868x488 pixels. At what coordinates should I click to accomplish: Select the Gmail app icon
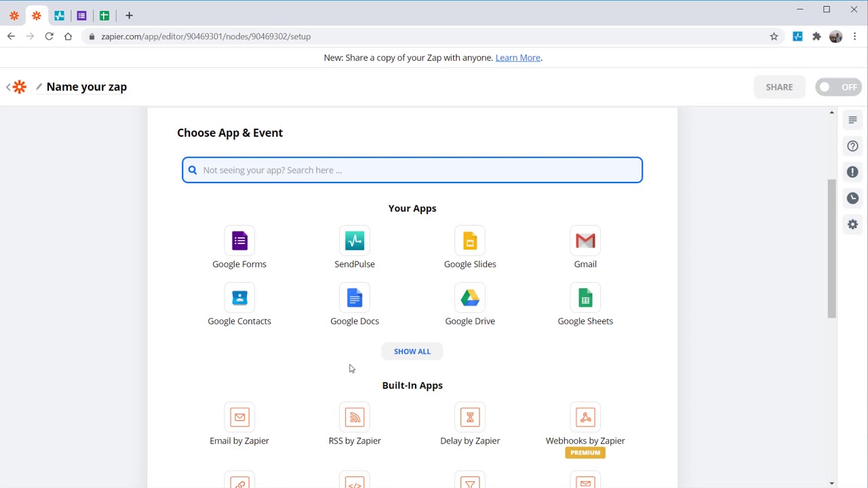click(x=585, y=241)
